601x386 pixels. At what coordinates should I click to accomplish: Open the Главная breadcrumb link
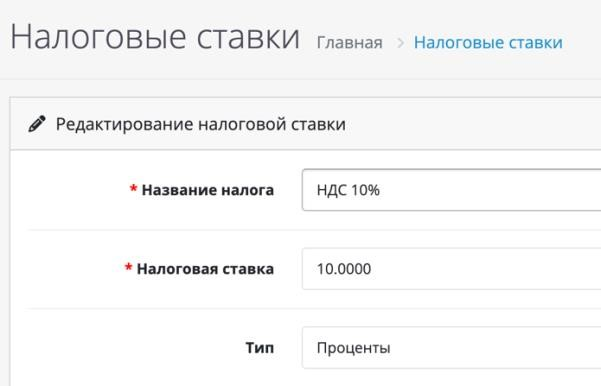[350, 42]
